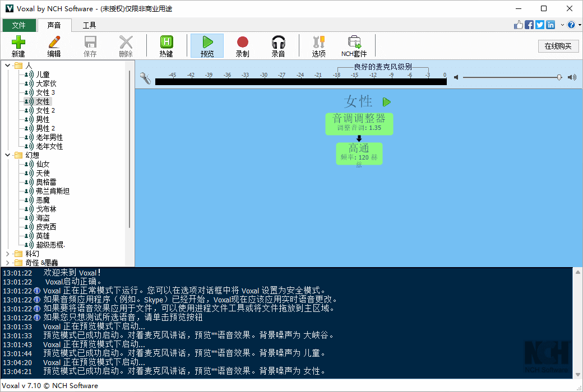Select the 仙女 voice

[43, 164]
